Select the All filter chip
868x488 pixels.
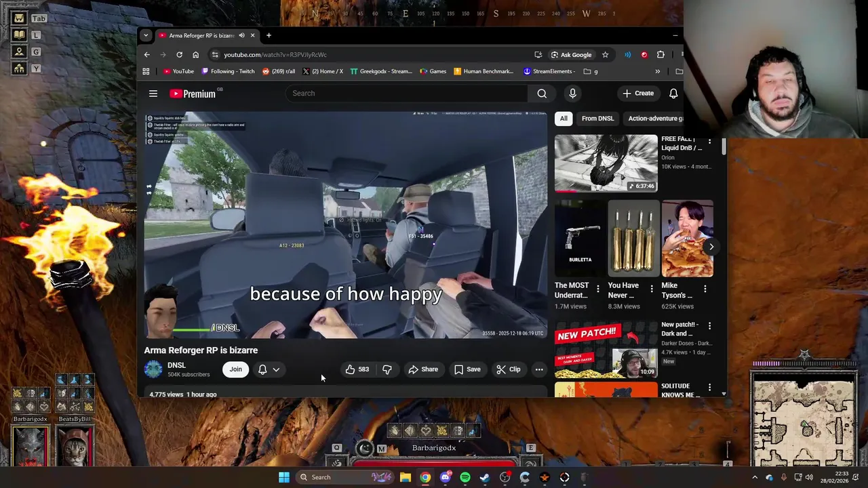tap(564, 119)
